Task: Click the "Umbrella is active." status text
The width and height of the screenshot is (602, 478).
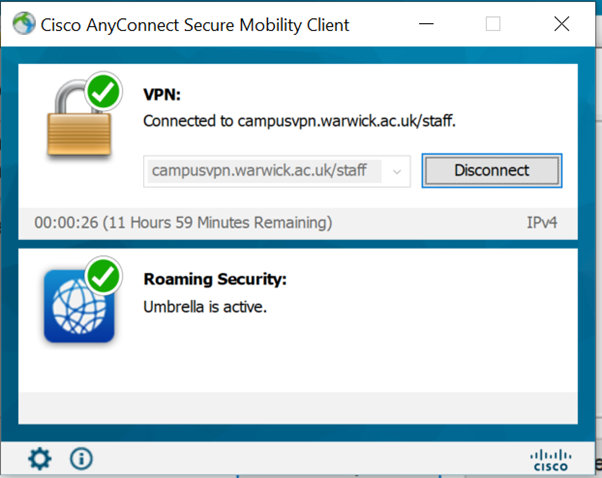Action: pos(205,306)
